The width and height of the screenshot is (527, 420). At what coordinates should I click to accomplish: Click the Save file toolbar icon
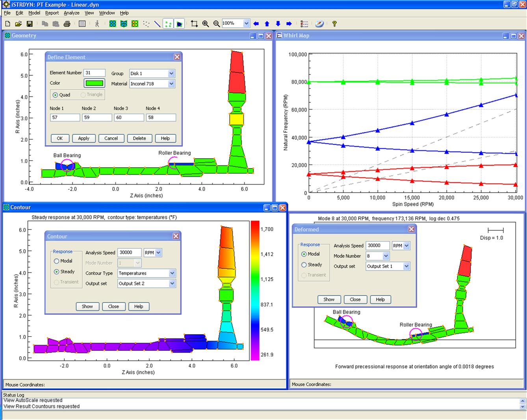point(30,24)
